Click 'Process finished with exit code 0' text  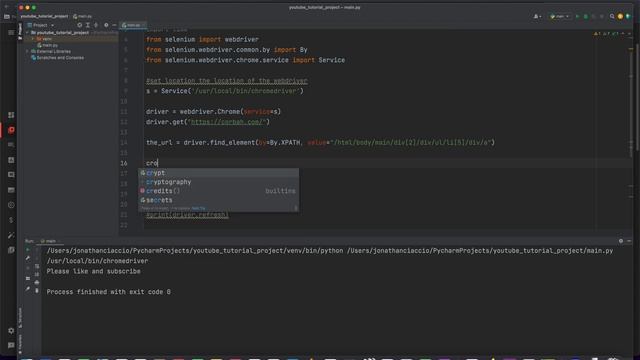tap(109, 292)
